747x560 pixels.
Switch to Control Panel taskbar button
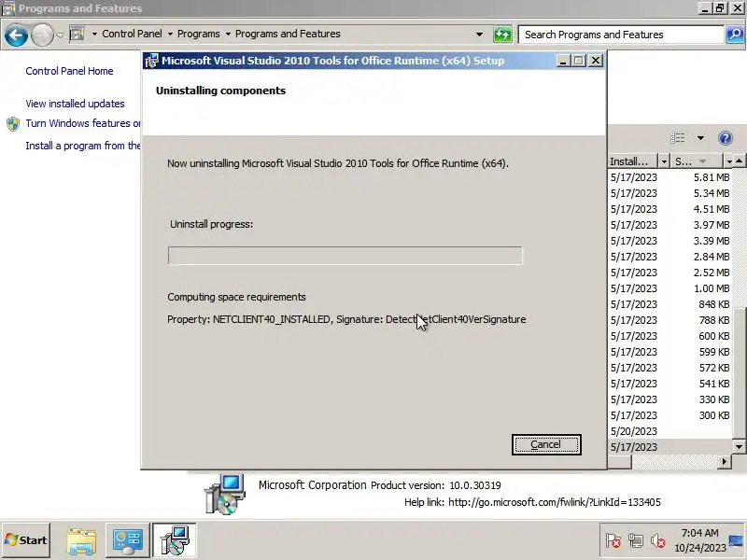[x=127, y=540]
